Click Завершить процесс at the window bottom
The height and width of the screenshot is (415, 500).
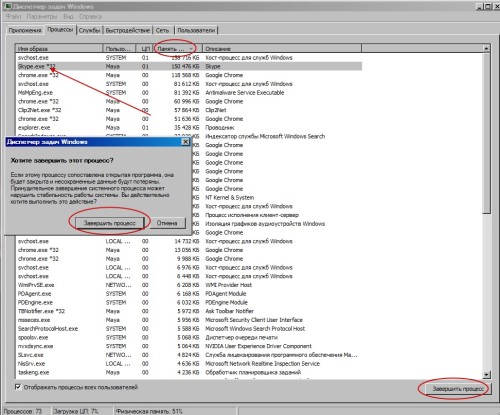tap(458, 389)
